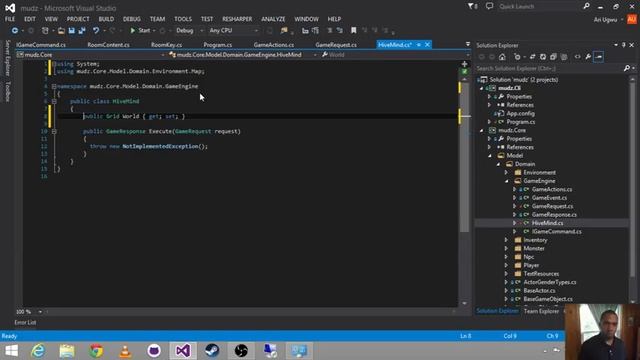Open the World member navigation dropdown
640x360 pixels.
395,55
